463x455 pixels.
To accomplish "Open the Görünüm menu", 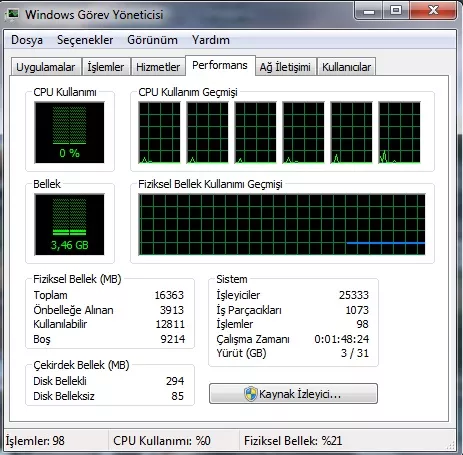I will [x=152, y=40].
